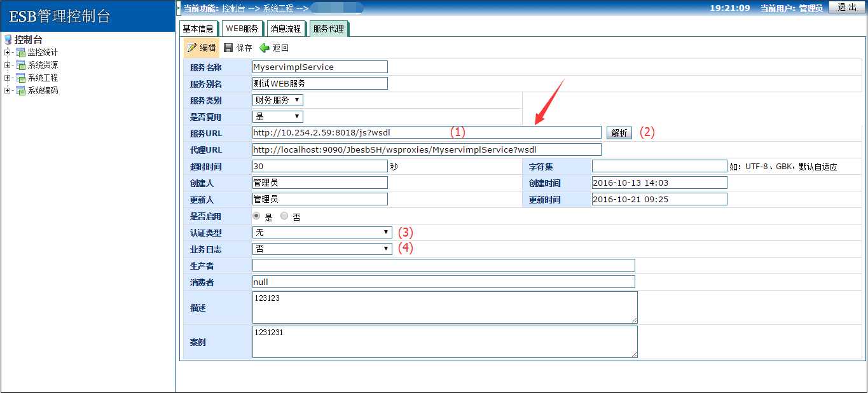Expand the 系统资源 tree node

pyautogui.click(x=7, y=65)
